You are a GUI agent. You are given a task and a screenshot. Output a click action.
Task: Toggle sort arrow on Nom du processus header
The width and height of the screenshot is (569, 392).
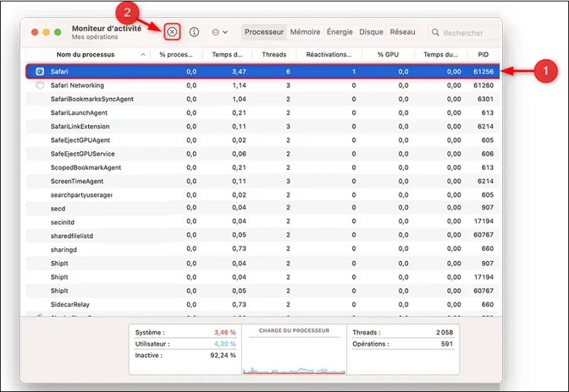pos(143,55)
